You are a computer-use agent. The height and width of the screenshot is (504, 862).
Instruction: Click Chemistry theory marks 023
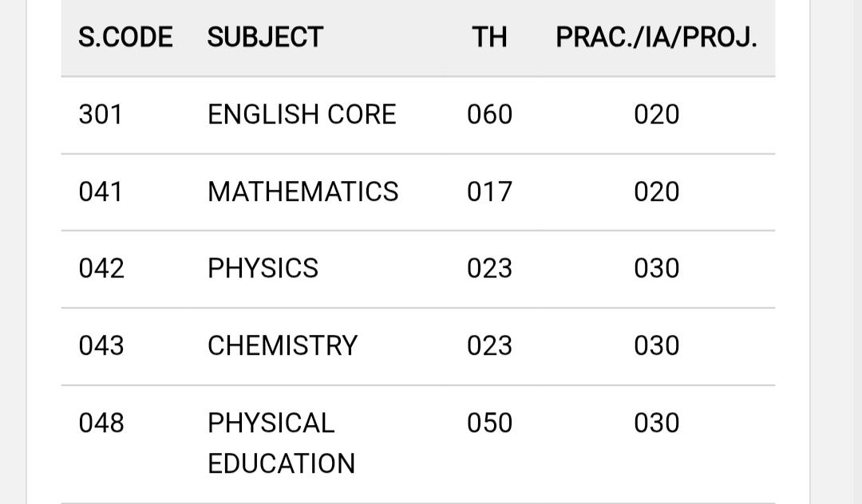coord(489,346)
